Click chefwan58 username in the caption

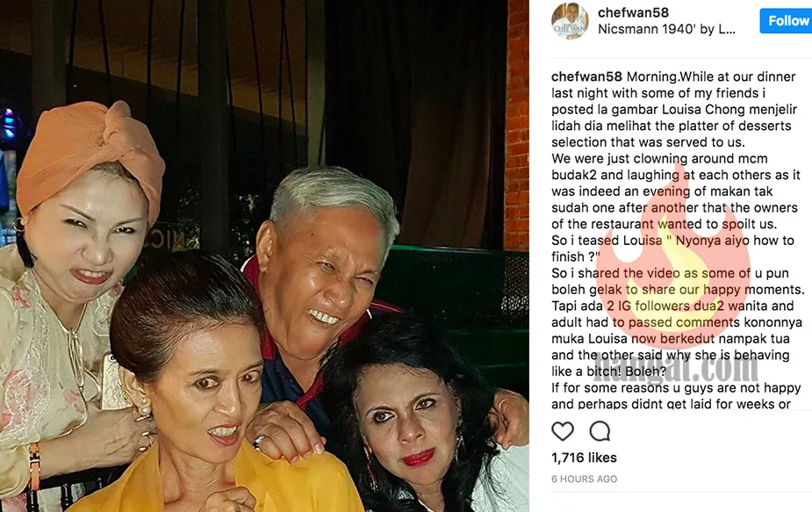click(586, 76)
